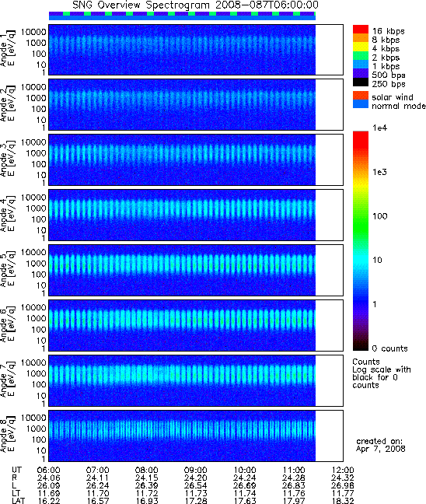This screenshot has height=504, width=426.
Task: Click the R value '24.32'
Action: pyautogui.click(x=343, y=478)
